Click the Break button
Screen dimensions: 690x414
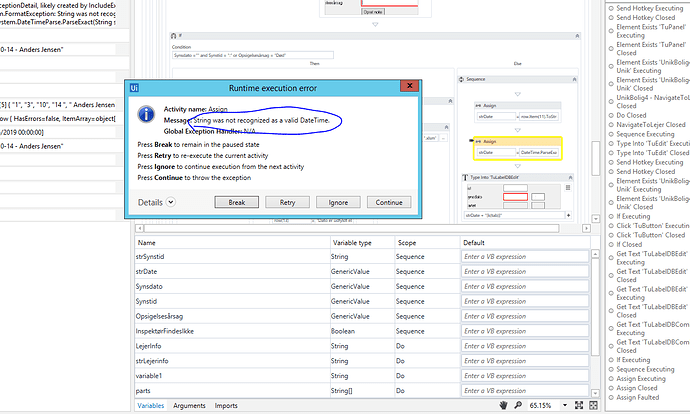coord(237,202)
